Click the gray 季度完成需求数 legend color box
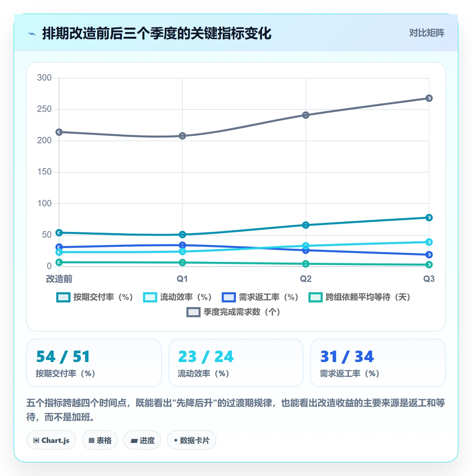The height and width of the screenshot is (476, 472). (194, 312)
